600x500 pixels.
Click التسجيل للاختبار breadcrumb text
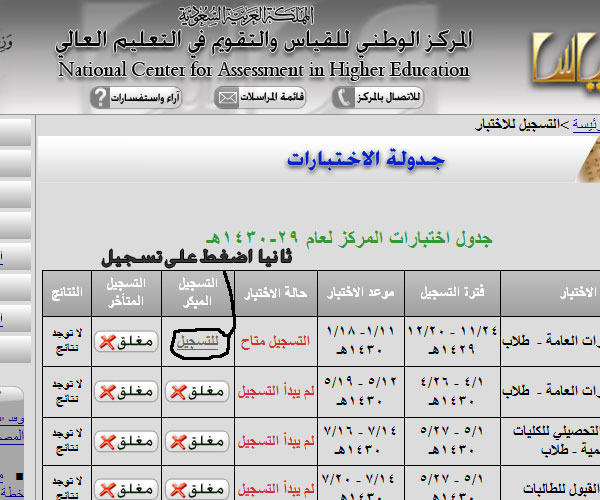tap(517, 125)
